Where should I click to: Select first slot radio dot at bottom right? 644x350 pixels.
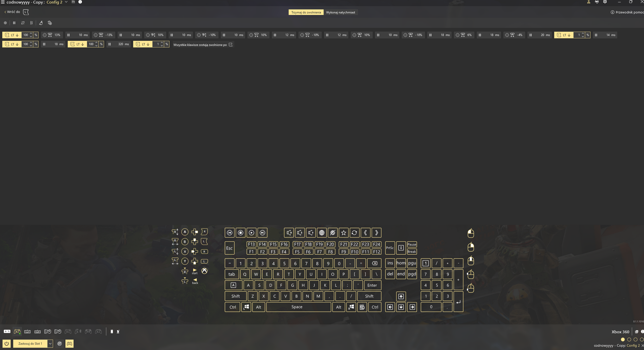point(623,340)
